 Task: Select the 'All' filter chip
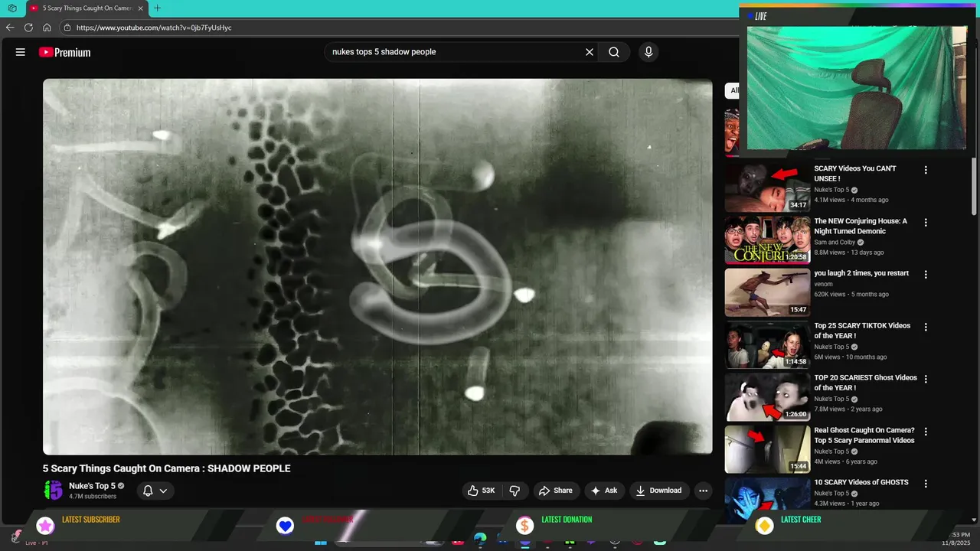point(733,90)
